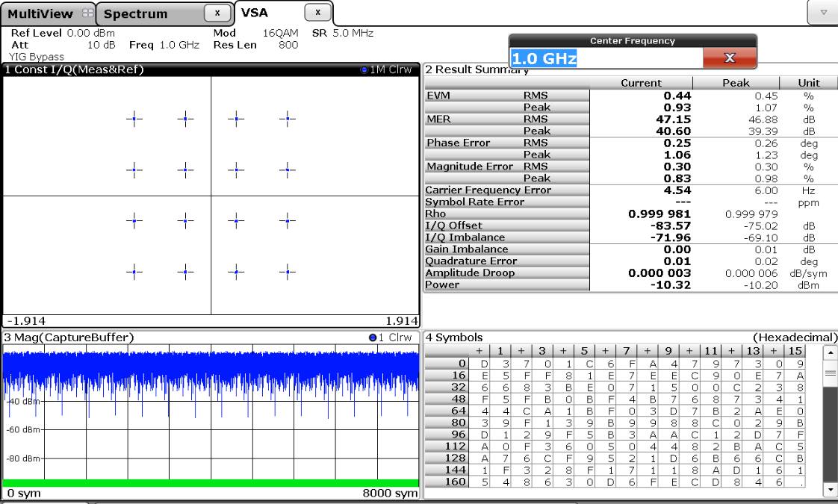Screen dimensions: 838x504
Task: Close the Center Frequency dialog with red X
Action: click(730, 57)
